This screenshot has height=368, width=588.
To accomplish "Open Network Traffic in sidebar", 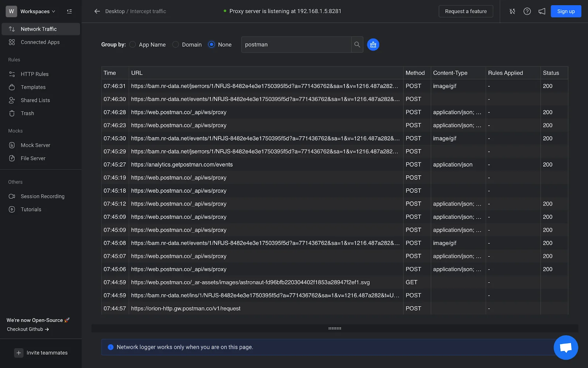I will [41, 29].
